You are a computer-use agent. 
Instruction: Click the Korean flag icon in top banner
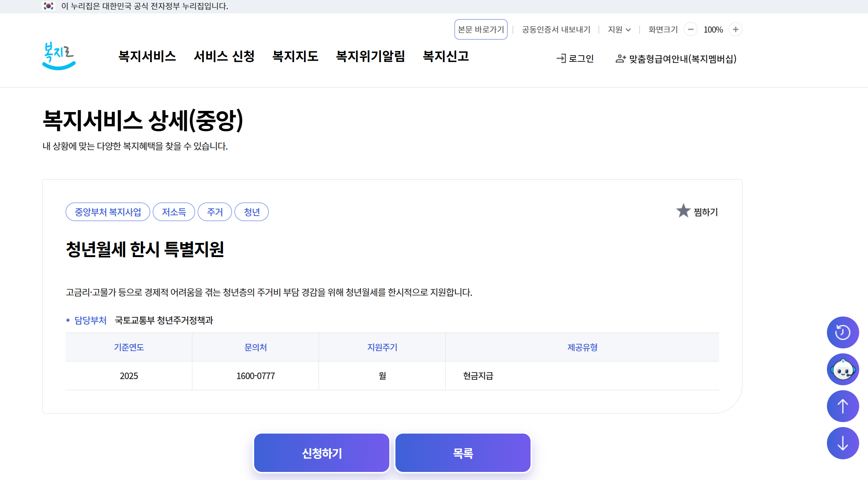[x=48, y=6]
